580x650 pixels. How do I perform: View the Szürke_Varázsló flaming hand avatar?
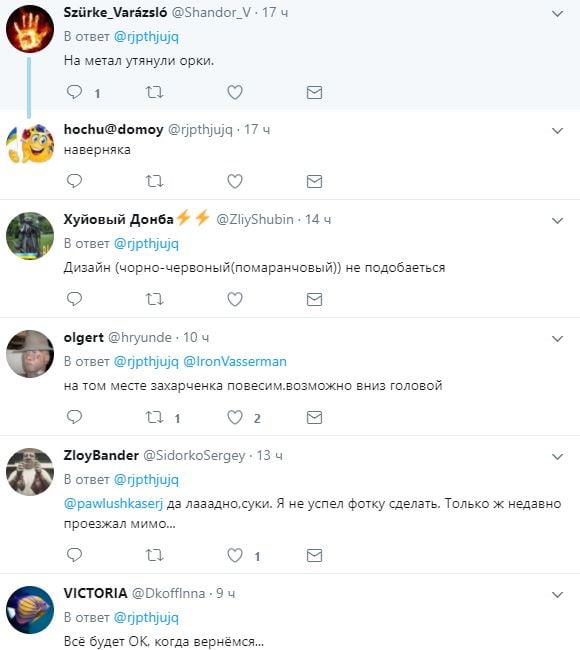coord(30,29)
